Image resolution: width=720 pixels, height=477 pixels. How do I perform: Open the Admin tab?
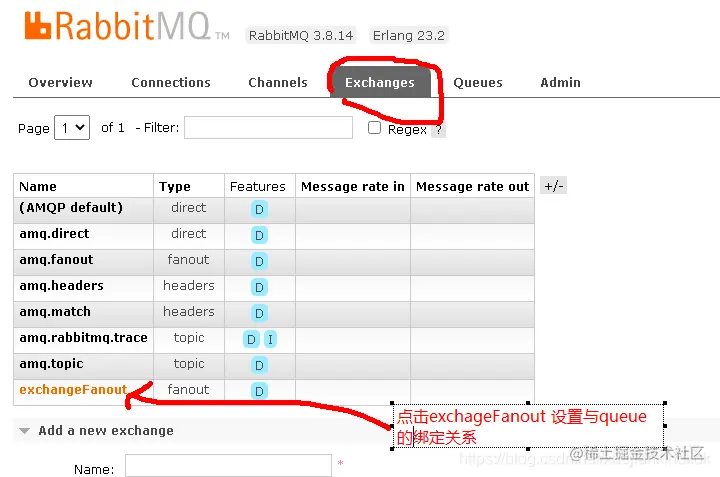click(560, 83)
